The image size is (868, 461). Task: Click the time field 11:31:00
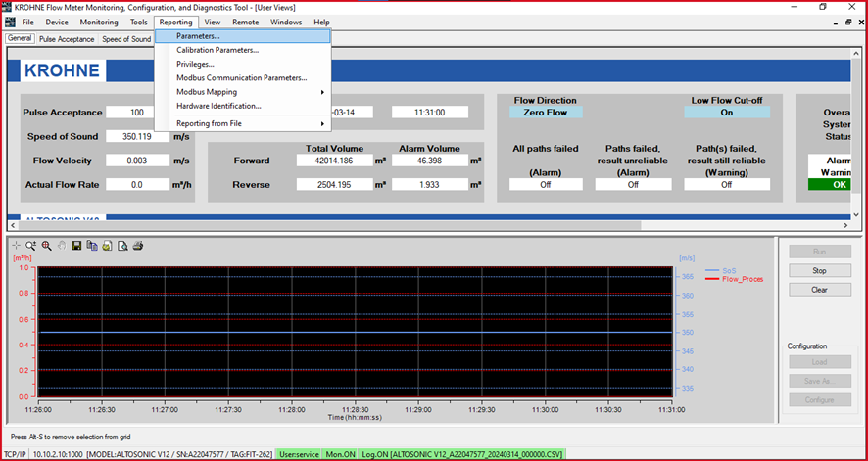(429, 113)
